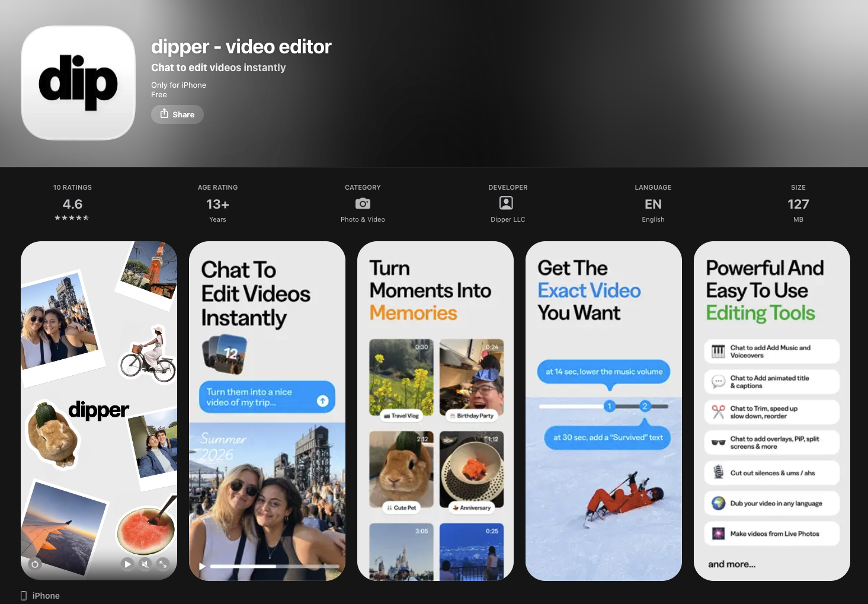
Task: Click the microphone Cut out silences icon
Action: [x=718, y=472]
